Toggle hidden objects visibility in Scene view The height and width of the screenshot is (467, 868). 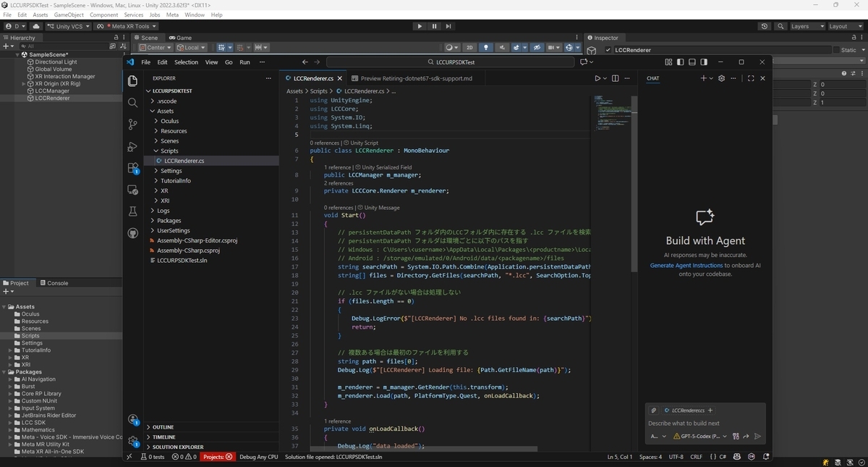[537, 48]
